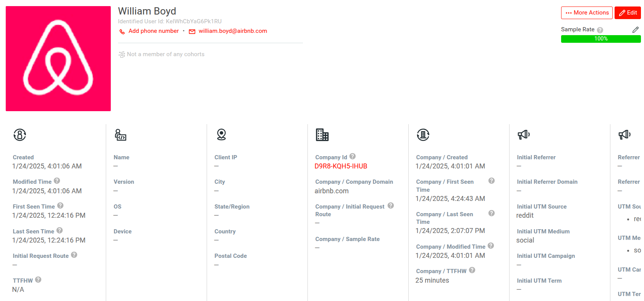
Task: Open the help icon beside Modified Time
Action: coord(57,181)
